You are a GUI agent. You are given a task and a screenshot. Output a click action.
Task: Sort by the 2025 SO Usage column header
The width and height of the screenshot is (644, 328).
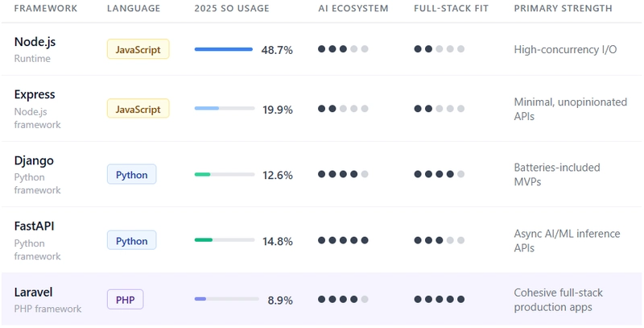232,9
